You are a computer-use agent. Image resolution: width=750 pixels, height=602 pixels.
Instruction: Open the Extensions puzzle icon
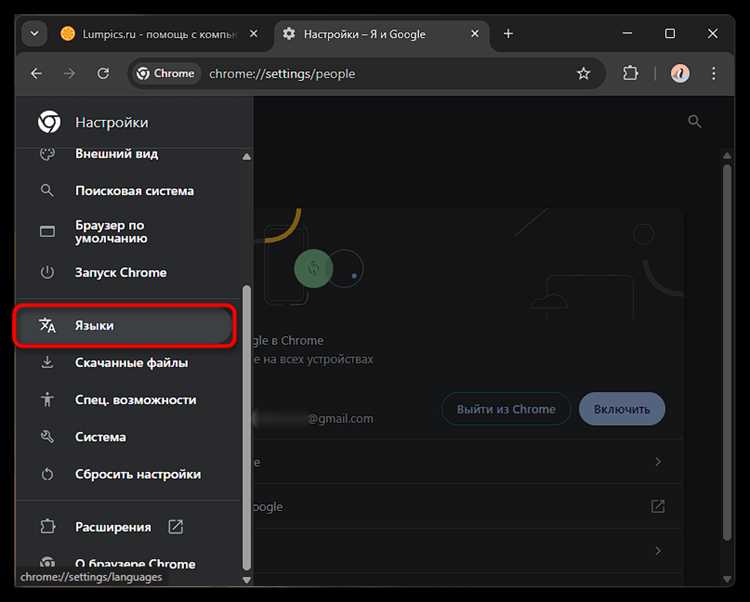point(630,74)
